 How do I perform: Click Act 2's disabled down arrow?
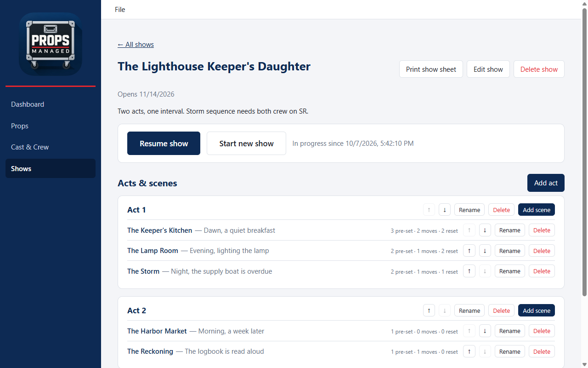(x=445, y=310)
